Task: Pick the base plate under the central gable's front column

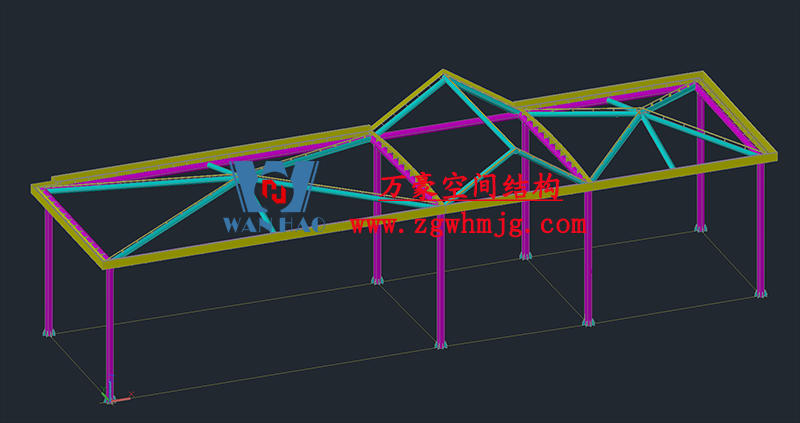Action: click(x=440, y=344)
